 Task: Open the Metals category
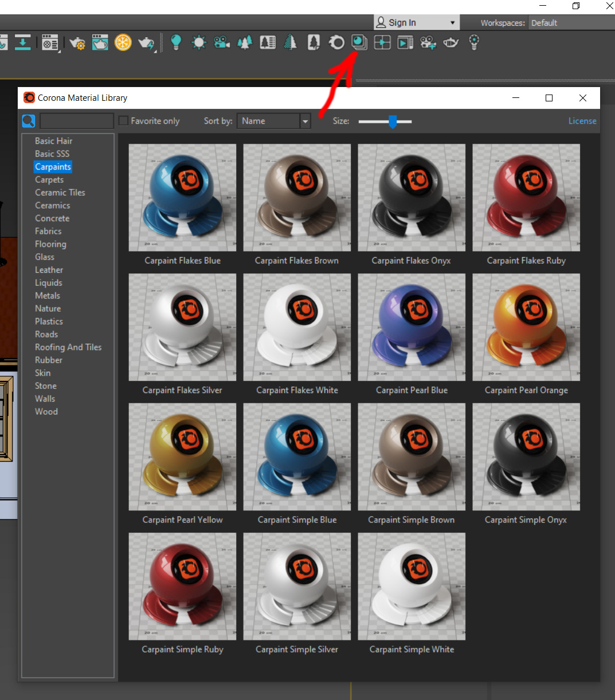pyautogui.click(x=48, y=296)
